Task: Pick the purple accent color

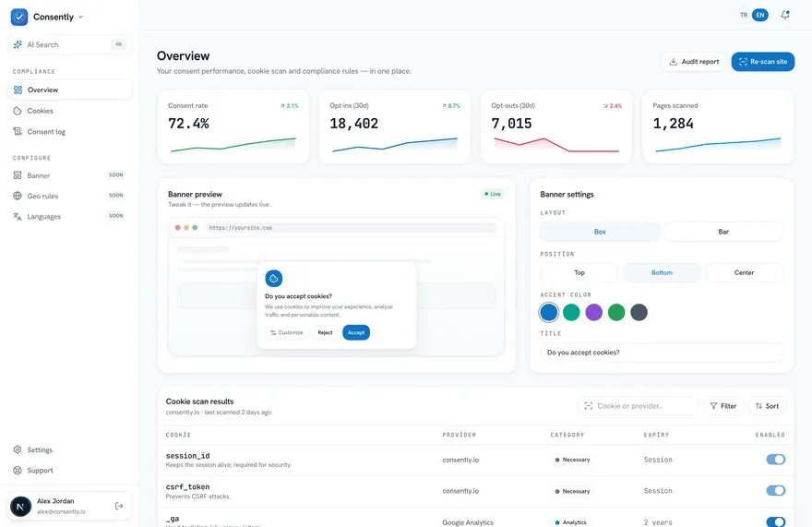Action: (x=593, y=313)
